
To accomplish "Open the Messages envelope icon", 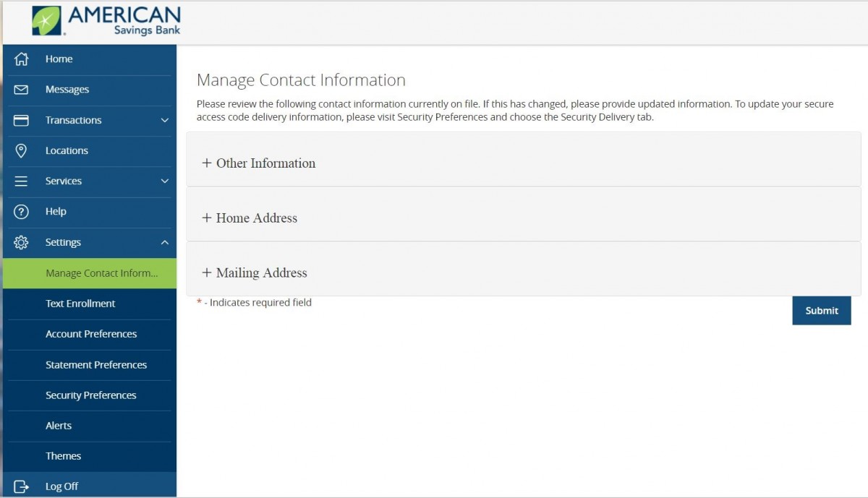I will coord(22,90).
